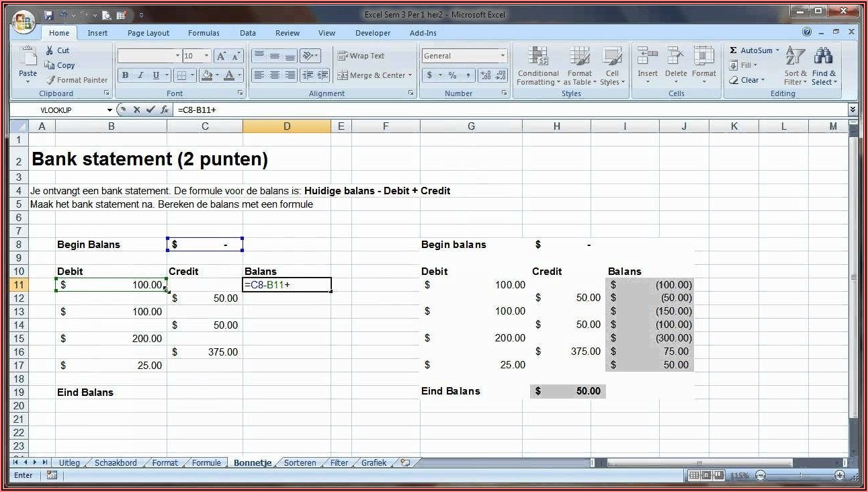868x492 pixels.
Task: Click the Merge & Center button
Action: point(375,75)
